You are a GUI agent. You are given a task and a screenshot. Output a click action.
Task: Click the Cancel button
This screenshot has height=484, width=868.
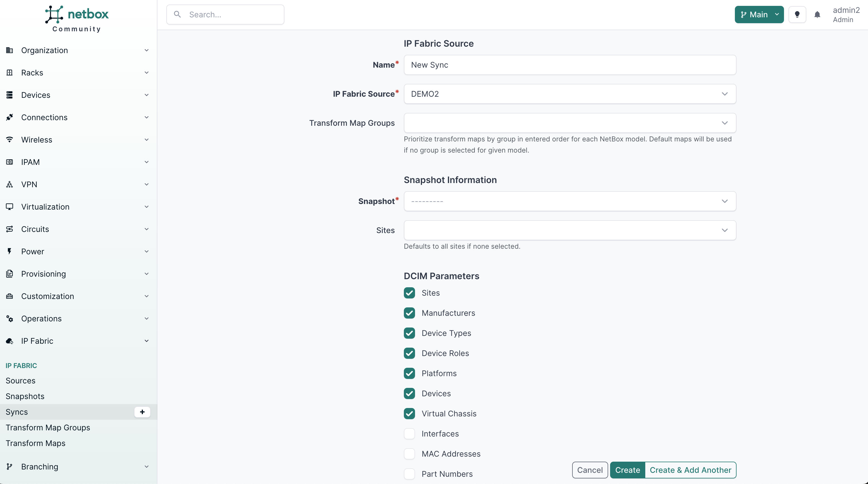[x=590, y=470]
